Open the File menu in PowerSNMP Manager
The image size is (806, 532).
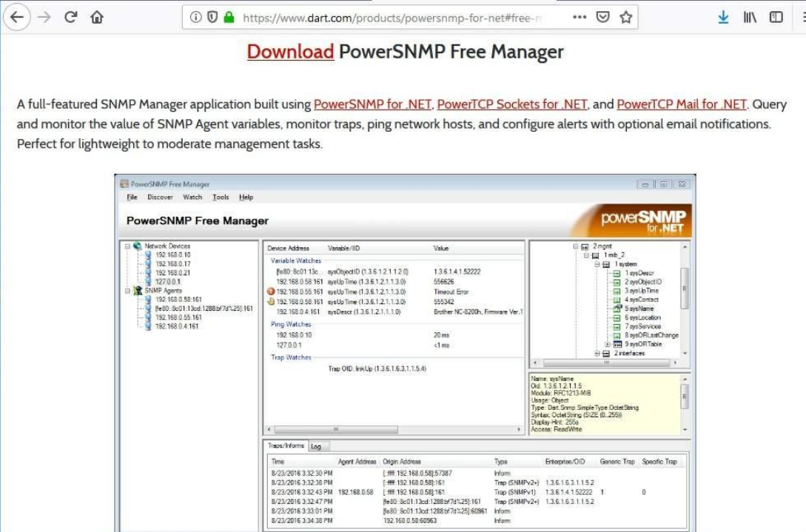coord(132,197)
